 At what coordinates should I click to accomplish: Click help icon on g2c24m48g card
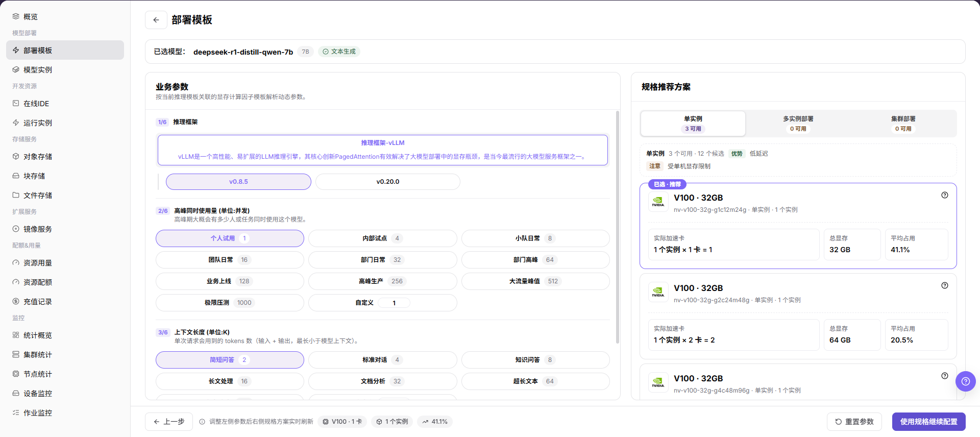[x=945, y=285]
